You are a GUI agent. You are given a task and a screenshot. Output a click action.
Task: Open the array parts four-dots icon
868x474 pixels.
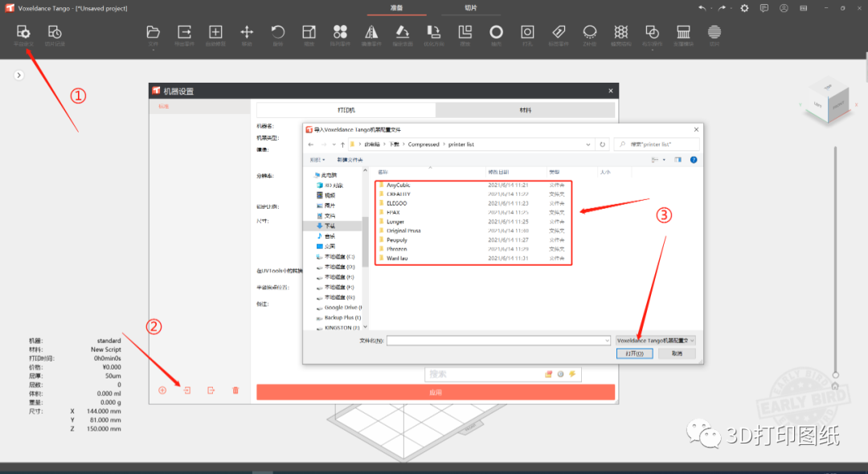tap(340, 32)
